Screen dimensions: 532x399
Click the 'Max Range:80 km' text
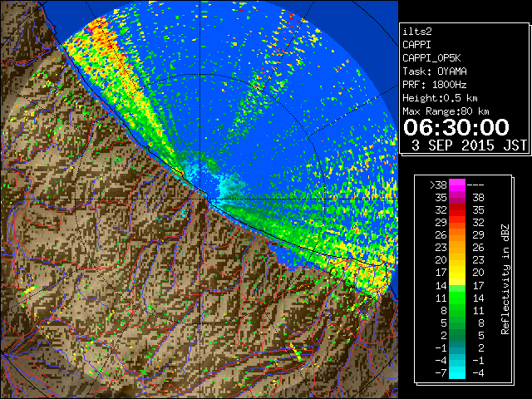(446, 111)
